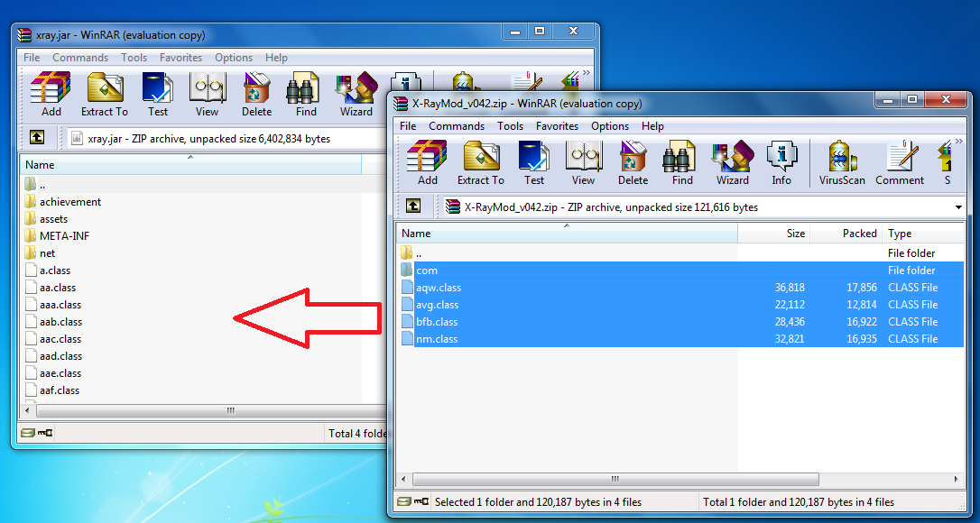Click VirusScan icon in X-RayMod_v042.zip toolbar
This screenshot has height=523, width=980.
pyautogui.click(x=842, y=162)
